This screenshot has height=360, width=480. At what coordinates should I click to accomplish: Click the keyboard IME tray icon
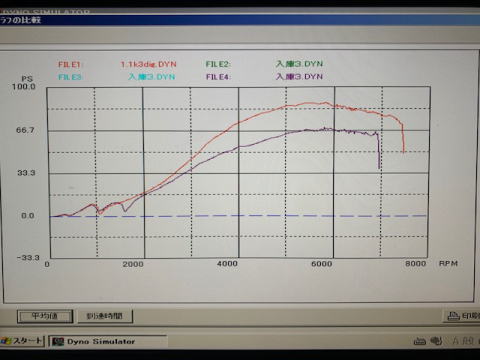point(419,341)
